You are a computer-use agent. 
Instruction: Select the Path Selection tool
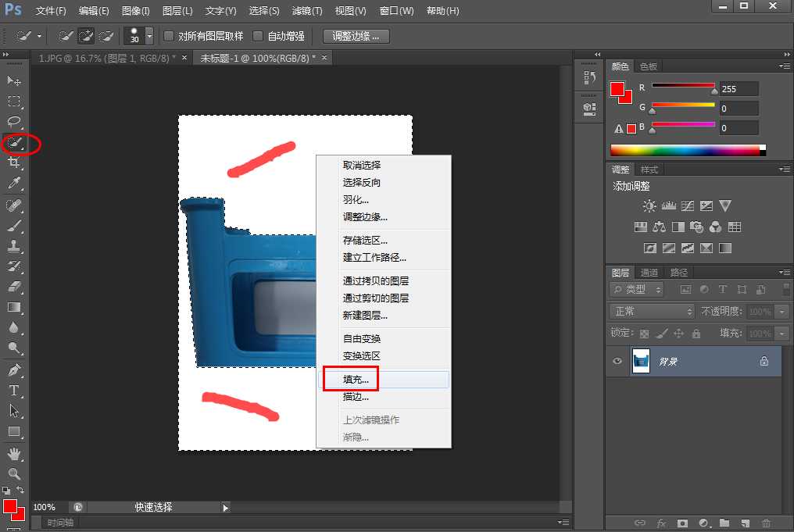(x=13, y=410)
